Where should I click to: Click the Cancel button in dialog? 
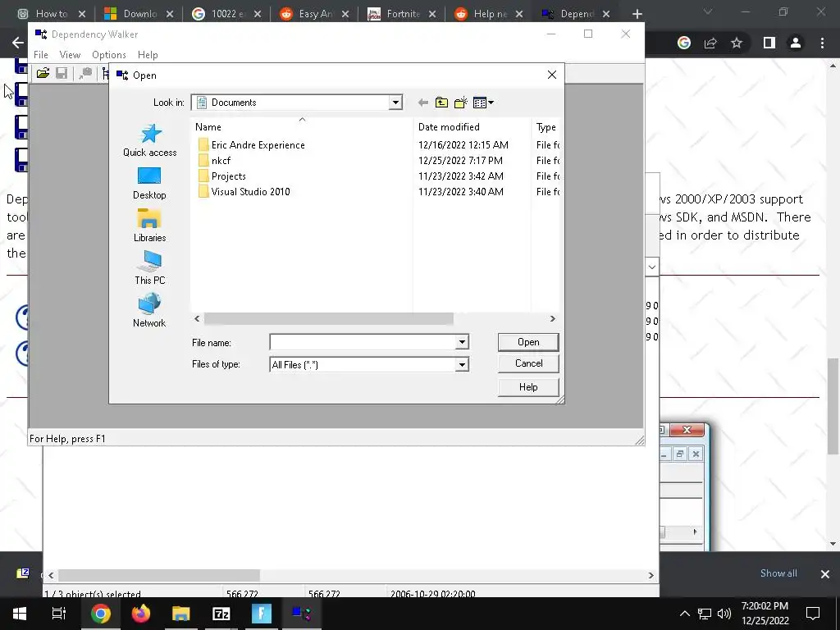(x=528, y=363)
